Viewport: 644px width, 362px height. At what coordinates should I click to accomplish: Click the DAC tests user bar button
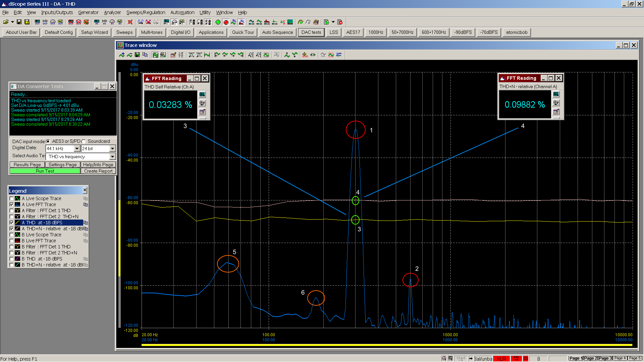(311, 32)
